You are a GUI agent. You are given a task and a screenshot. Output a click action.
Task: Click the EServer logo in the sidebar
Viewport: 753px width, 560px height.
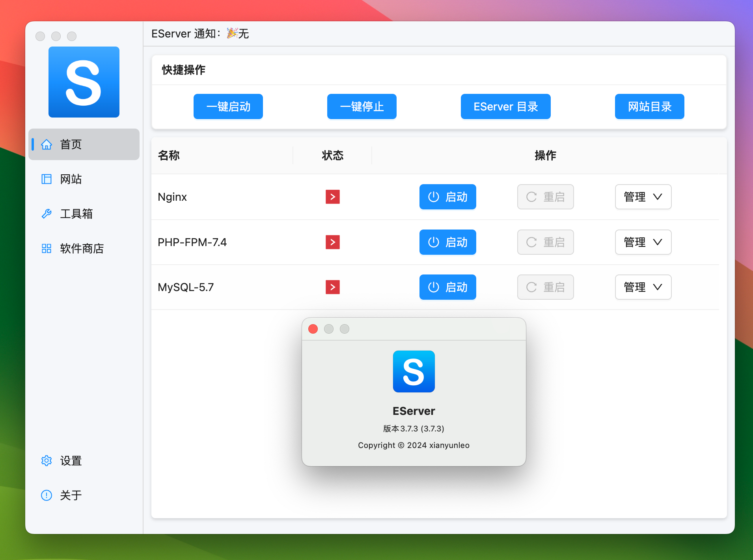click(84, 82)
